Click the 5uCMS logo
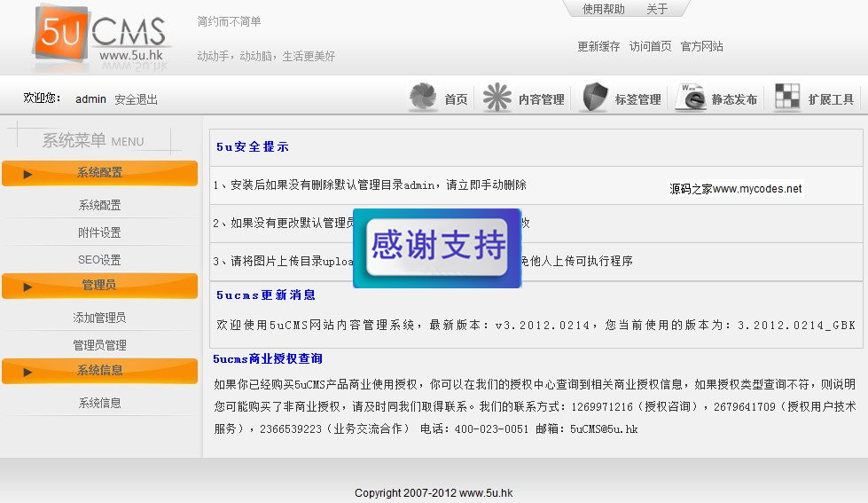This screenshot has height=503, width=868. click(102, 36)
